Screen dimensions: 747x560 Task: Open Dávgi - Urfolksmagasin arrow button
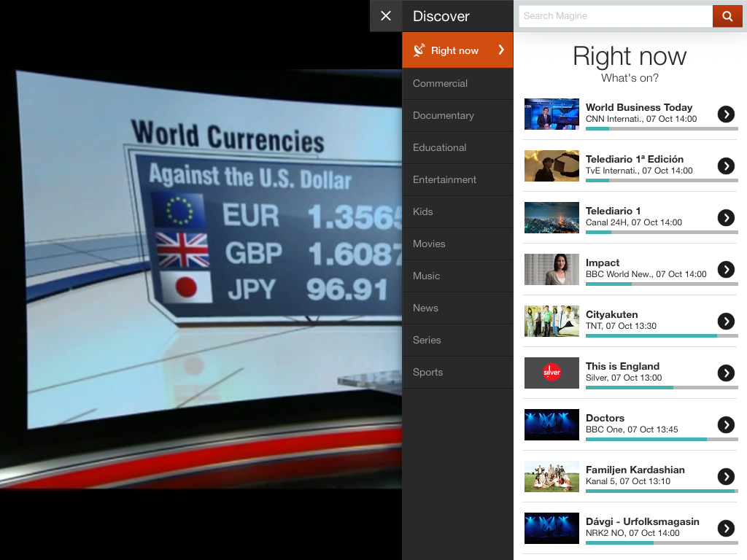point(726,528)
